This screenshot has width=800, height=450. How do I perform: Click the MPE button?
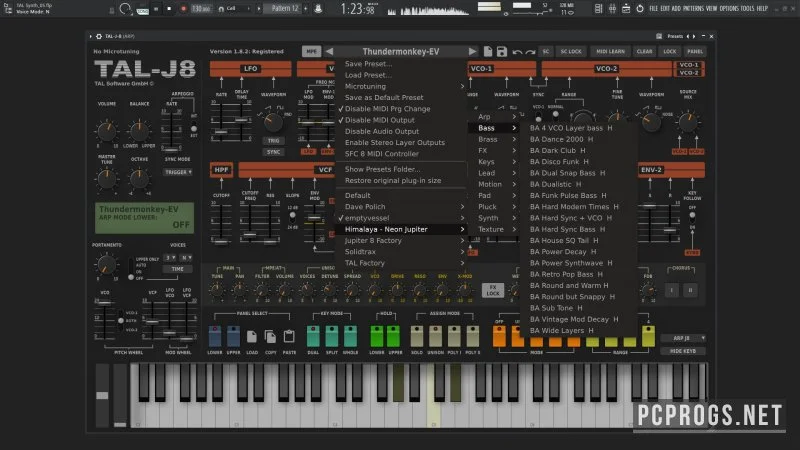point(311,52)
